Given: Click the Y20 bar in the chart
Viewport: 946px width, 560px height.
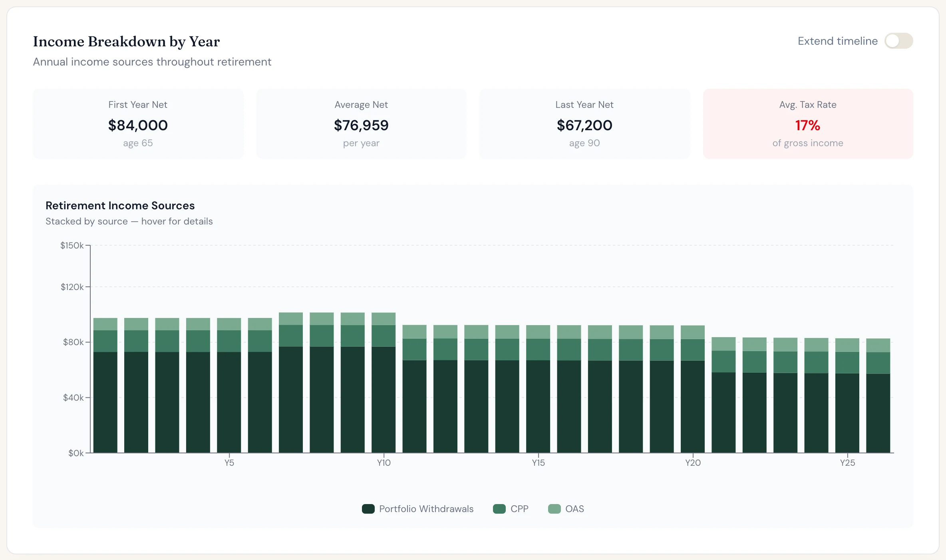Looking at the screenshot, I should (x=693, y=389).
